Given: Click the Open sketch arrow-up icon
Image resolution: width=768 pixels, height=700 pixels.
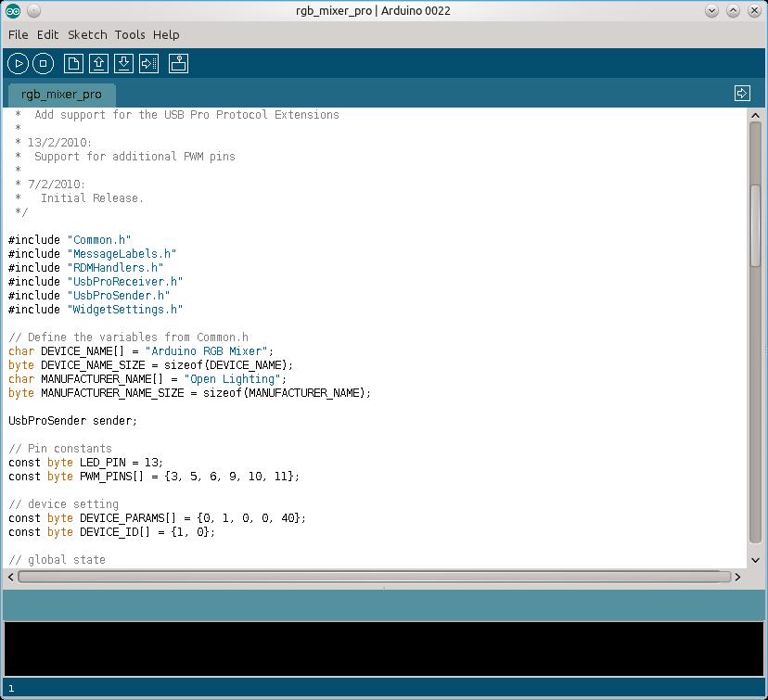Looking at the screenshot, I should coord(98,63).
